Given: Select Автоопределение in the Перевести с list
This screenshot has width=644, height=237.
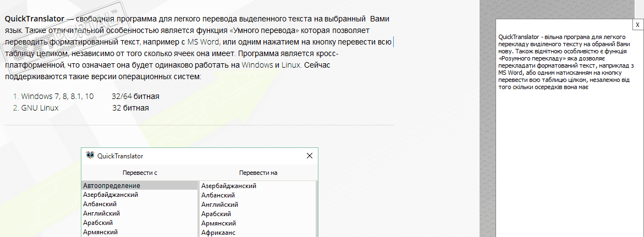Looking at the screenshot, I should point(140,186).
